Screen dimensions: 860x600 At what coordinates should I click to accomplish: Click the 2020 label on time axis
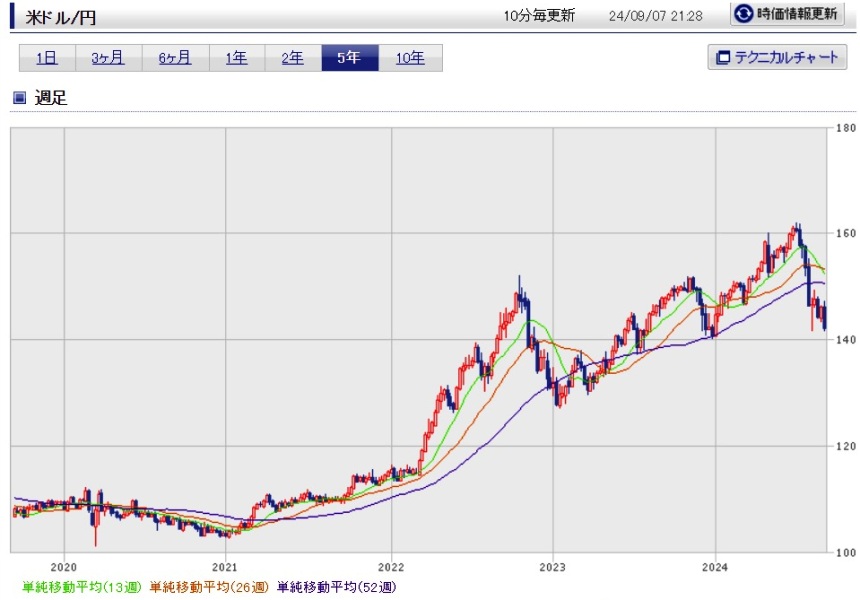[64, 564]
